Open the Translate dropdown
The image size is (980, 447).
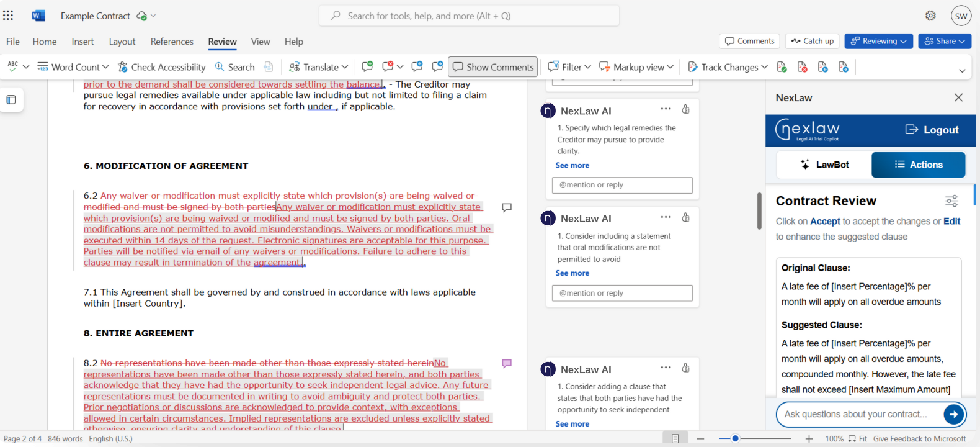click(318, 67)
